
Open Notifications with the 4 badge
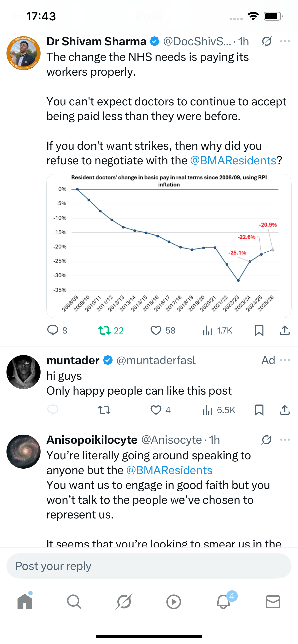224,601
